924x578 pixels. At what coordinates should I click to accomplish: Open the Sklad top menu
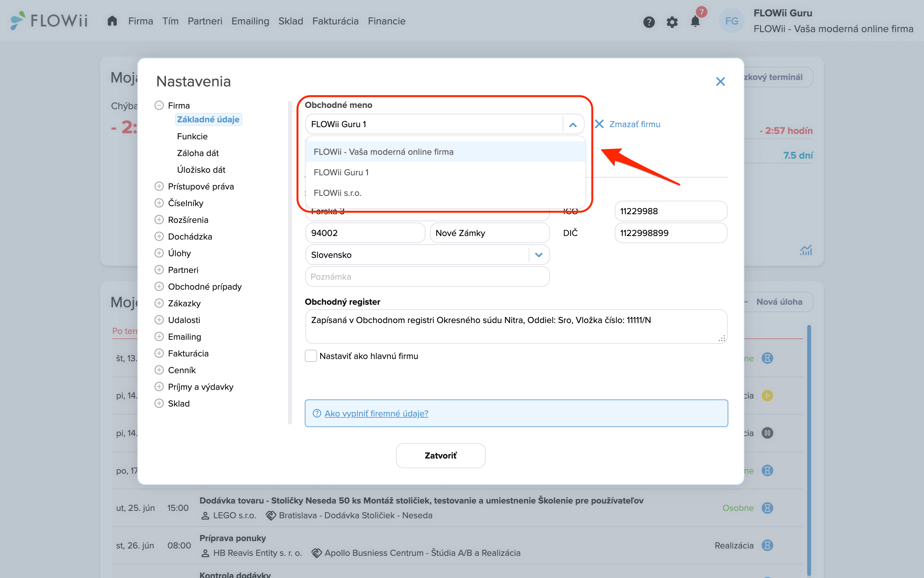click(291, 21)
